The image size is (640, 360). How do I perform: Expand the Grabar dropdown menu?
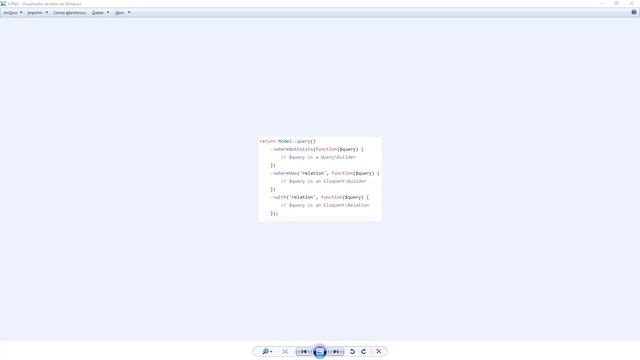pos(100,13)
